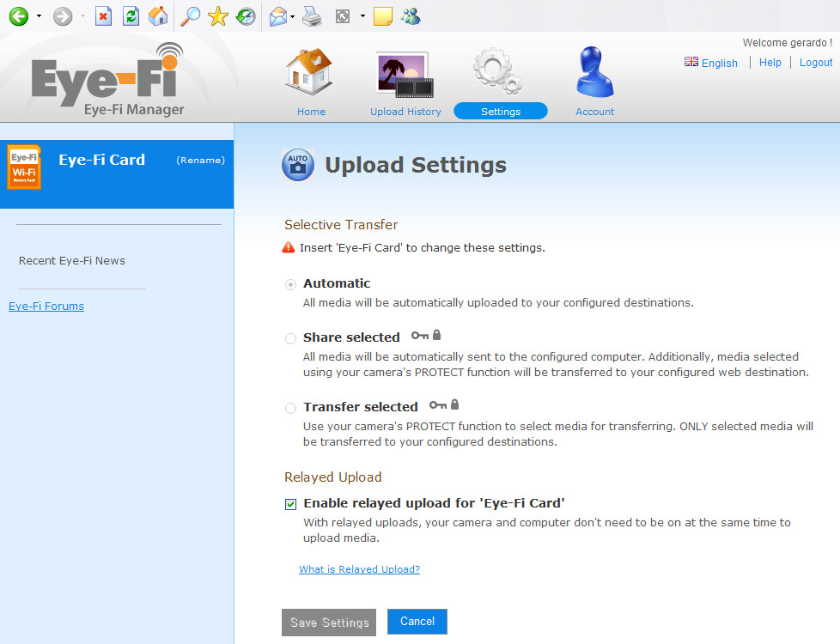The width and height of the screenshot is (840, 644).
Task: Click the Save Settings button
Action: (x=329, y=622)
